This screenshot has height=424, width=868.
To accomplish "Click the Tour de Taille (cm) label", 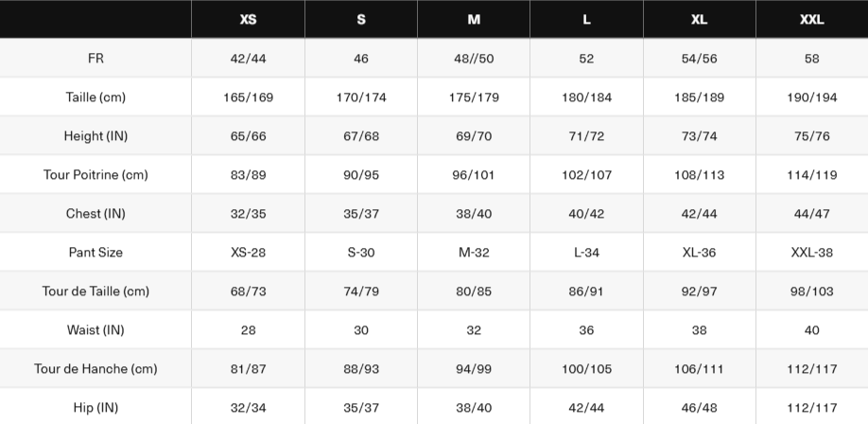I will point(95,291).
